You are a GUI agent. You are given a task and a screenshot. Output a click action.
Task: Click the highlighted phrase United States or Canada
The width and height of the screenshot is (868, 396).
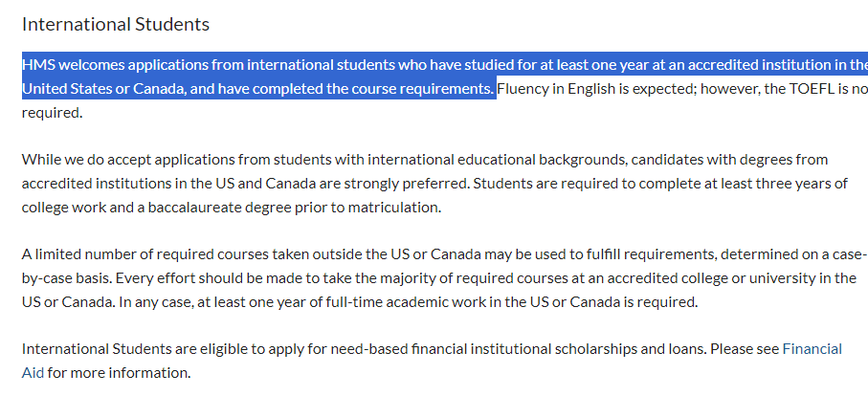(x=101, y=89)
